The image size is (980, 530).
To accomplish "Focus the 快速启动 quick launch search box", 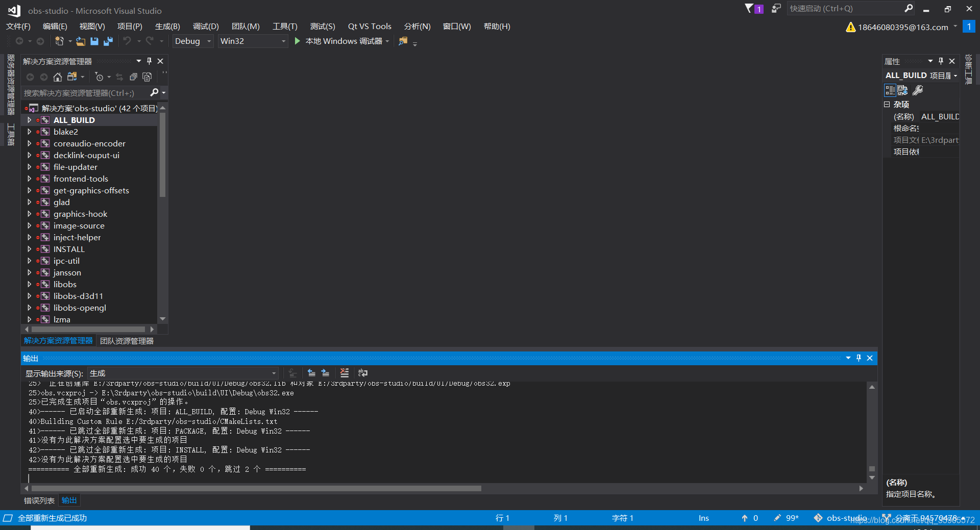I will 846,8.
